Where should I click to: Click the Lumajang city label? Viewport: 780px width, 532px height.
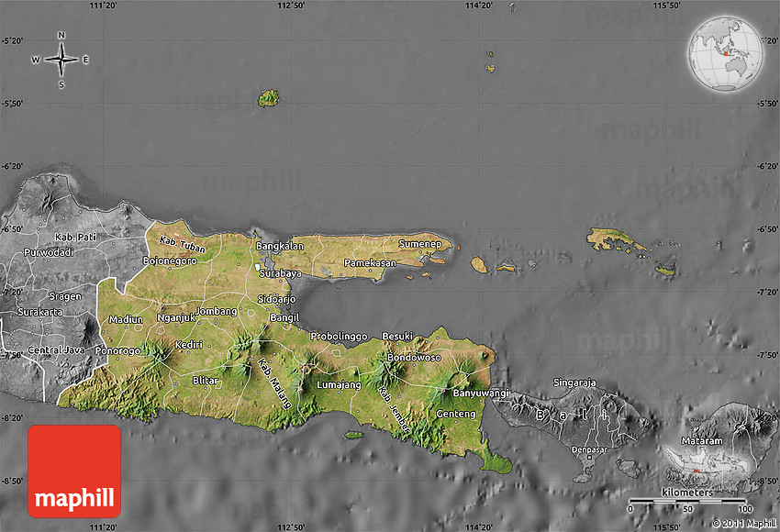339,385
